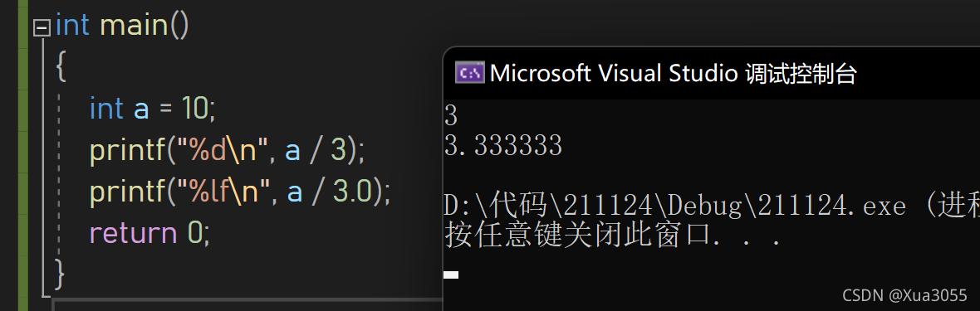Click the 'int' keyword before main
The width and height of the screenshot is (980, 311).
point(72,26)
